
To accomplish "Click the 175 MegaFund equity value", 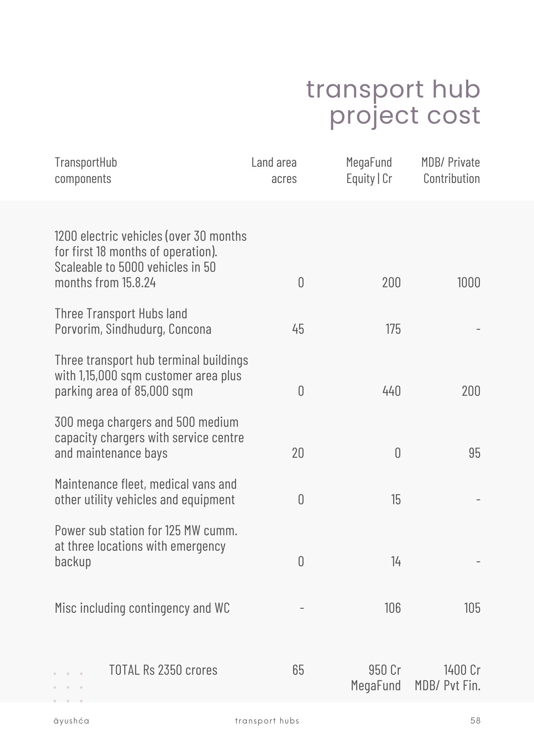I will [393, 329].
